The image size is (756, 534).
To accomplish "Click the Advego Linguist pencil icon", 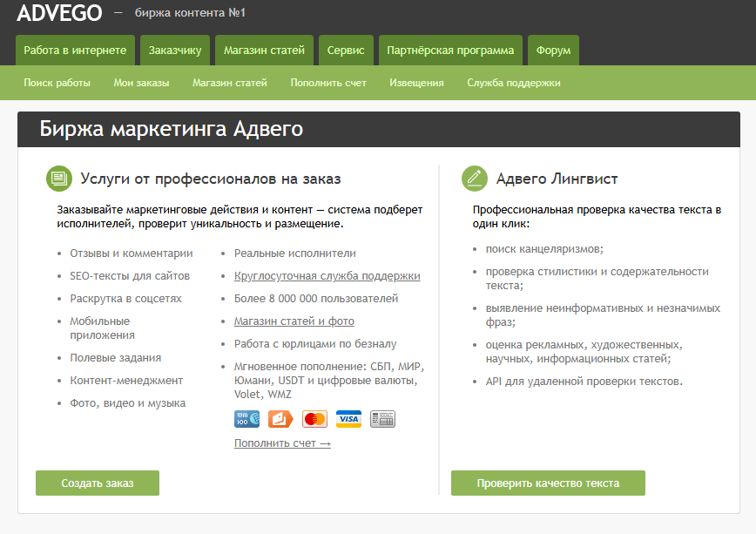I will [475, 179].
